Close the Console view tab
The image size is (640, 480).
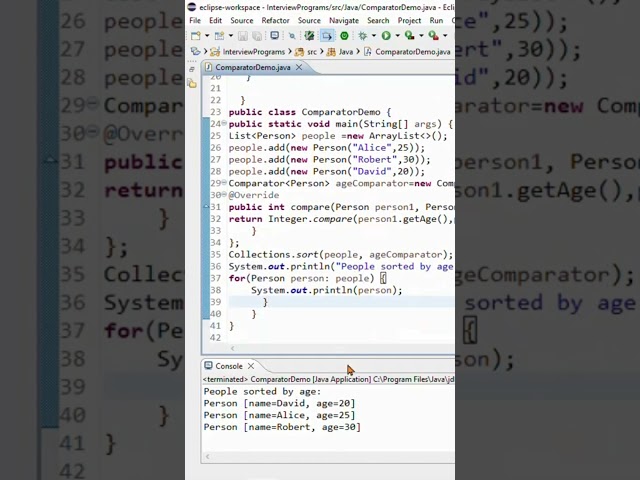[x=251, y=366]
